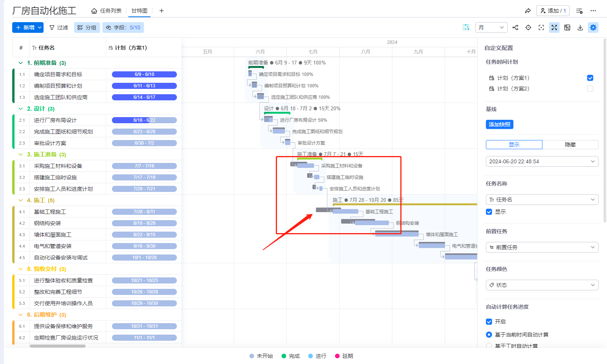This screenshot has height=364, width=607.
Task: Switch to the 甘特图 tab
Action: pos(139,11)
